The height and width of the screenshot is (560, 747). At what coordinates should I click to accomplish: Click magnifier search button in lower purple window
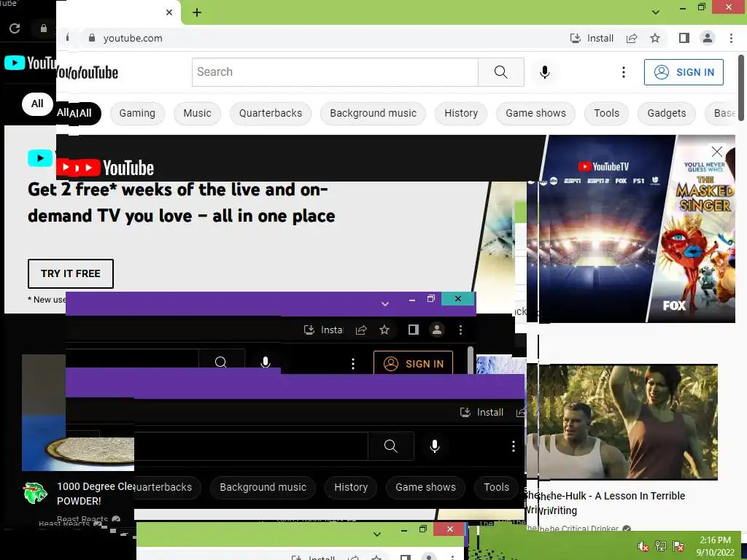coord(391,446)
